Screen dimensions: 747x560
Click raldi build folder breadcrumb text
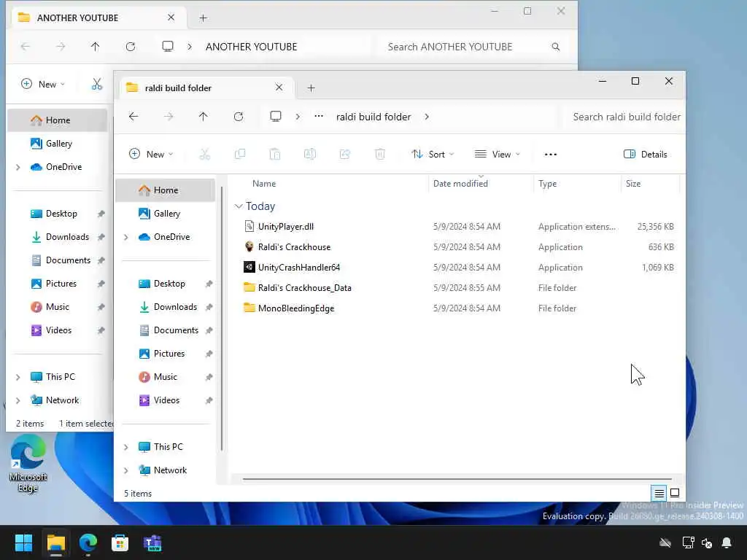pos(373,117)
